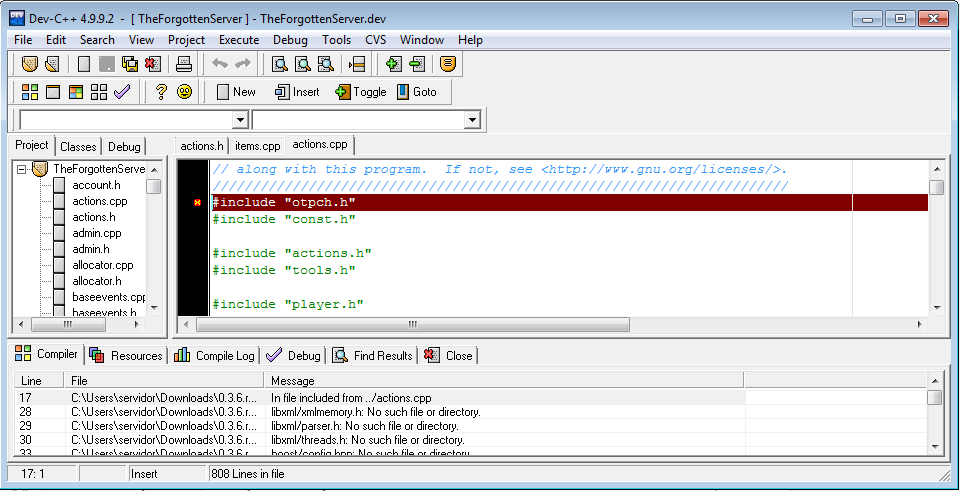
Task: Open the Search menu
Action: tap(97, 40)
